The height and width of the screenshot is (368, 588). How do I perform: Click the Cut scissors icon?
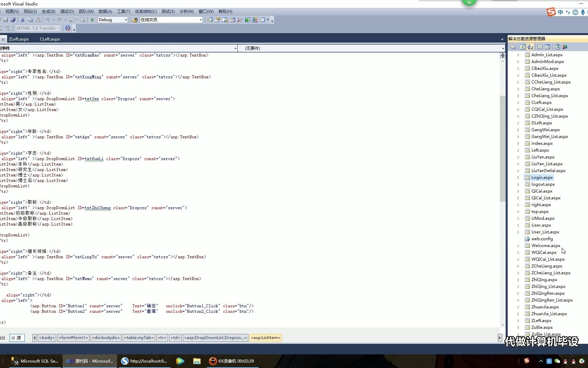click(x=22, y=20)
